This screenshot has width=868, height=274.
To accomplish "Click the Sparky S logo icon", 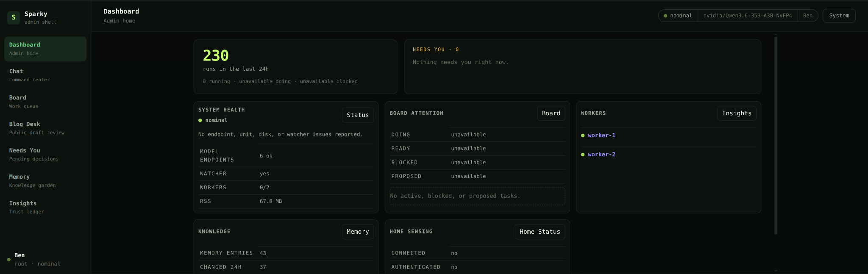I will [x=14, y=17].
